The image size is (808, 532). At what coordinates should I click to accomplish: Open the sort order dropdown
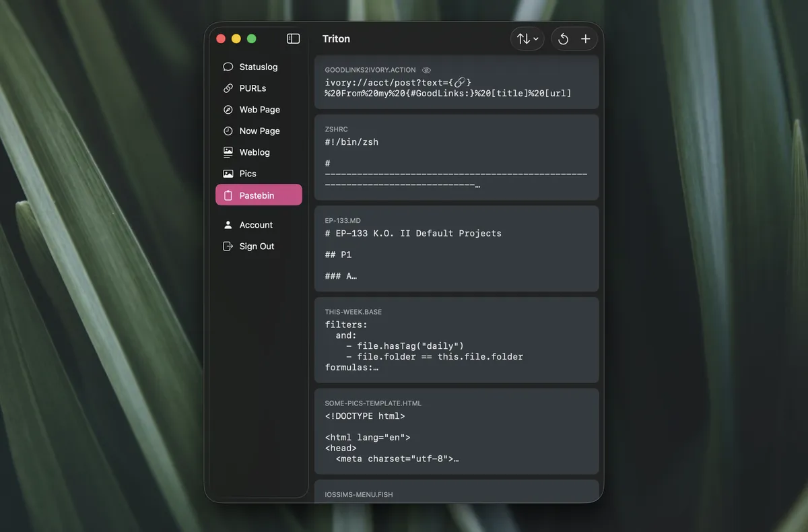coord(527,39)
